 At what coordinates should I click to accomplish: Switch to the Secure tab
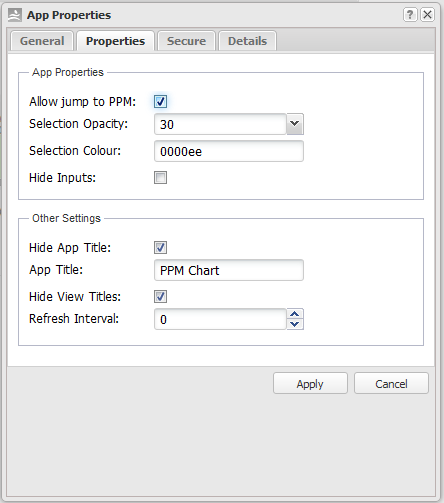click(x=186, y=41)
